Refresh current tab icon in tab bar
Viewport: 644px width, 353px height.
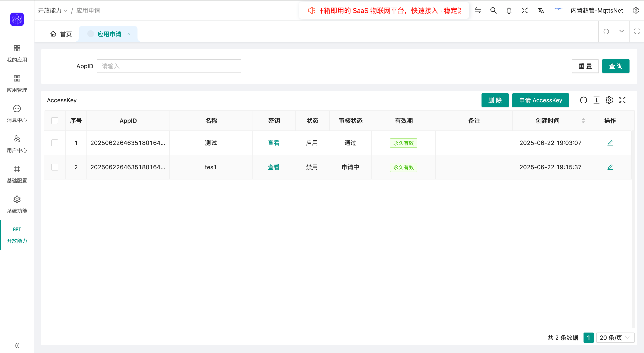pos(606,31)
